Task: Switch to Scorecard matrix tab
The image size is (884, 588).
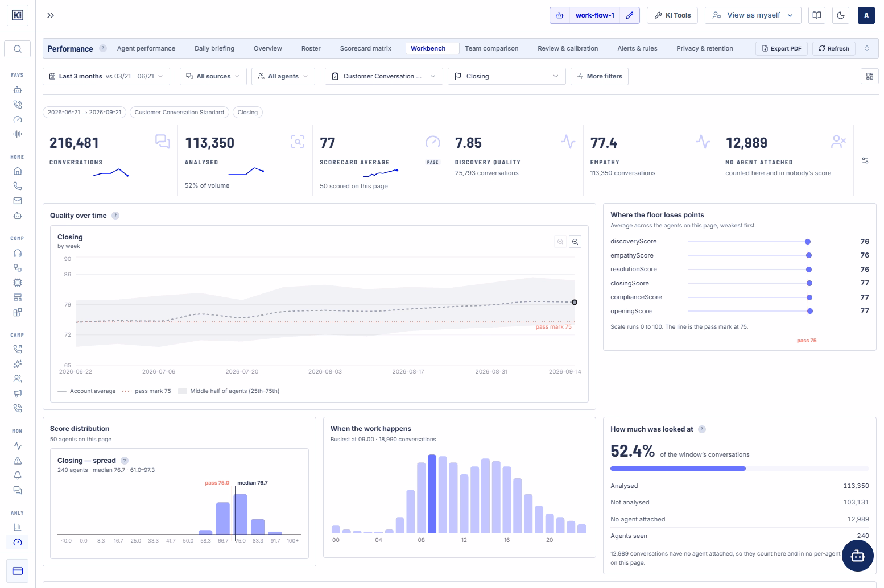Action: (366, 48)
